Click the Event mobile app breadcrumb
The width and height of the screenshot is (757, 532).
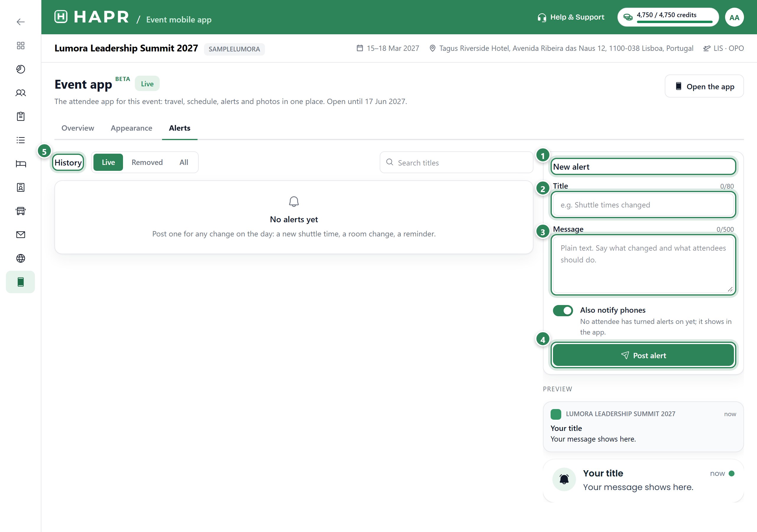(179, 20)
